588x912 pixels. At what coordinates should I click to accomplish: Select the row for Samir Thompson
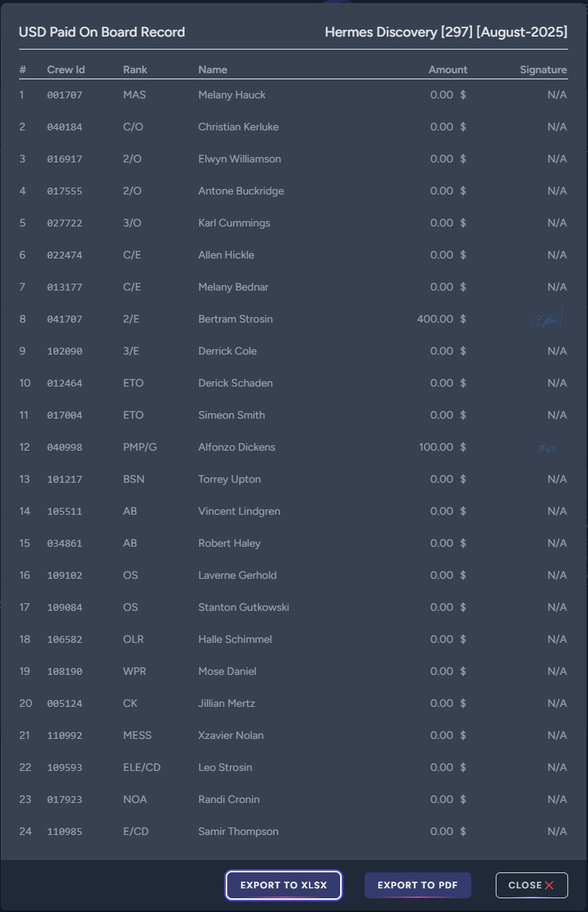[294, 831]
